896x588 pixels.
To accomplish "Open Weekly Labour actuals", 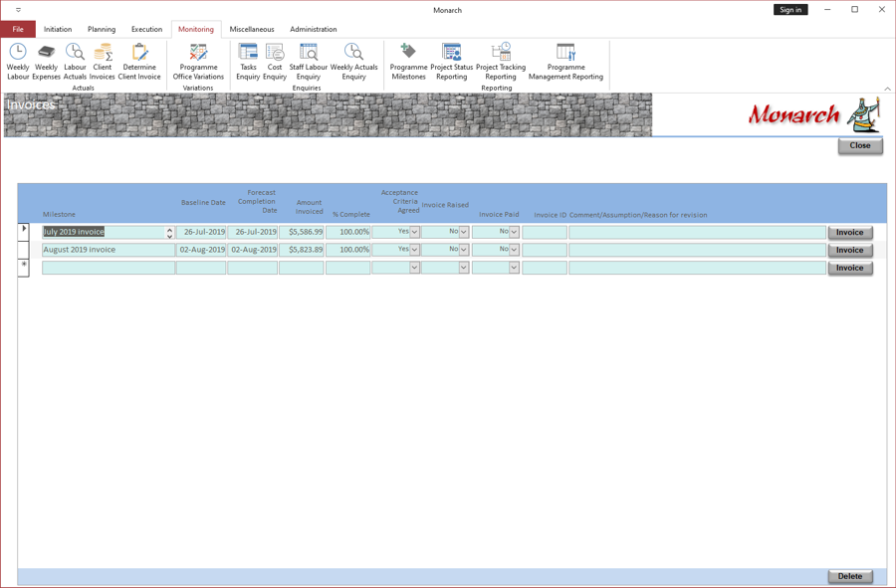I will (x=18, y=62).
